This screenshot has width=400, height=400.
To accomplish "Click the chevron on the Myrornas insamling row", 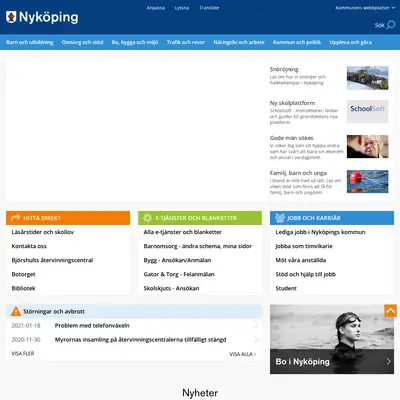I will click(256, 339).
